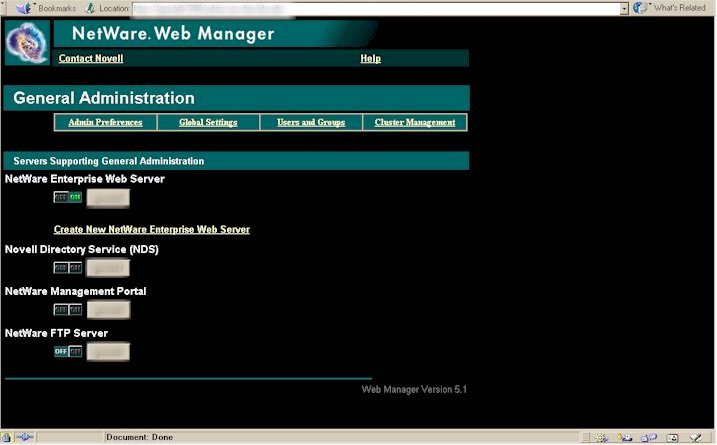Viewport: 717px width, 445px height.
Task: Open the Admin Preferences tab
Action: pos(105,122)
